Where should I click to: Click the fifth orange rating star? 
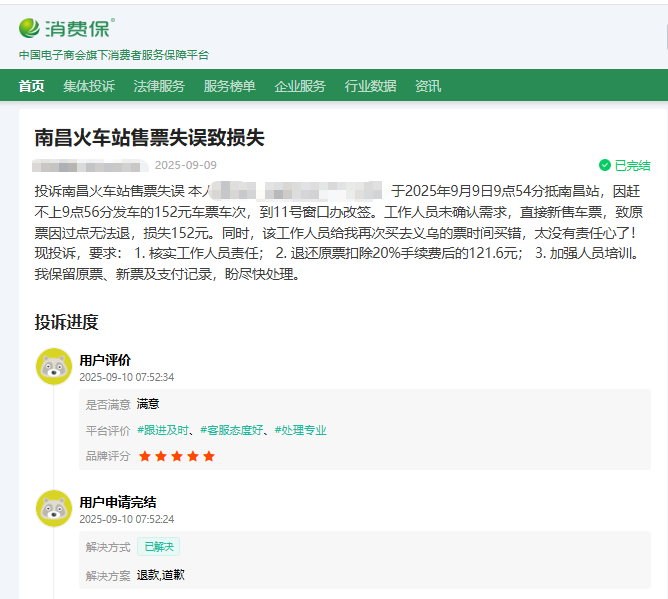coord(209,456)
